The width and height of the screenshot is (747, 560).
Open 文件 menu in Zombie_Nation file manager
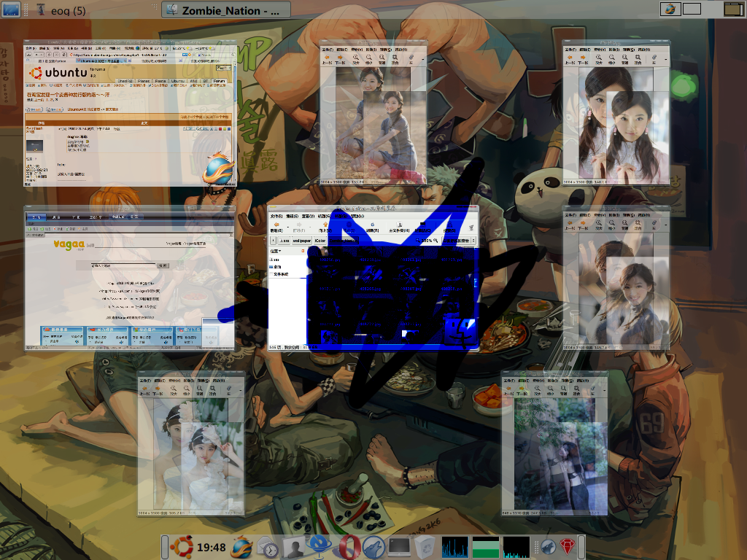(x=276, y=216)
